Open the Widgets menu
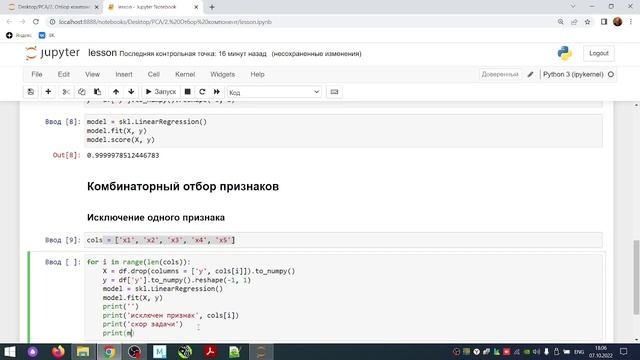The width and height of the screenshot is (640, 360). click(222, 74)
